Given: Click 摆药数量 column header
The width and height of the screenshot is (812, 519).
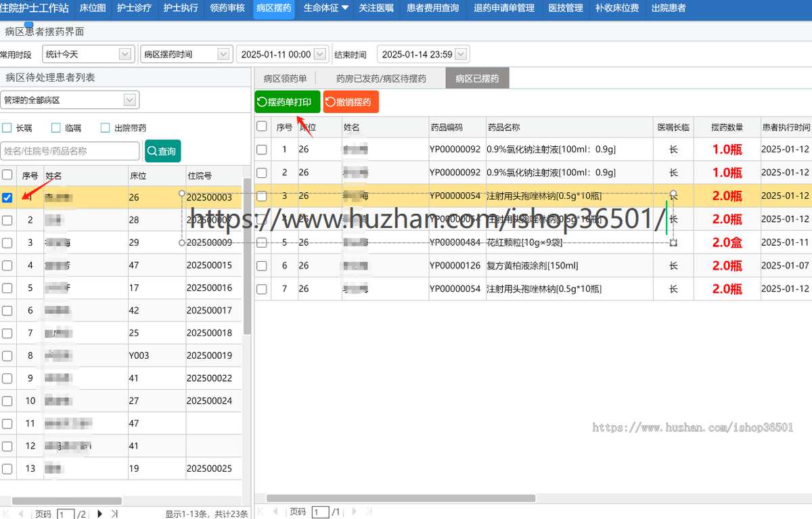Looking at the screenshot, I should (x=727, y=127).
